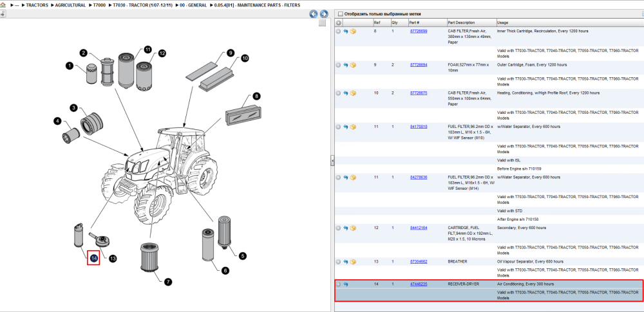Click the package icon for part 87726675
Screen dimensions: 644x312
click(353, 93)
